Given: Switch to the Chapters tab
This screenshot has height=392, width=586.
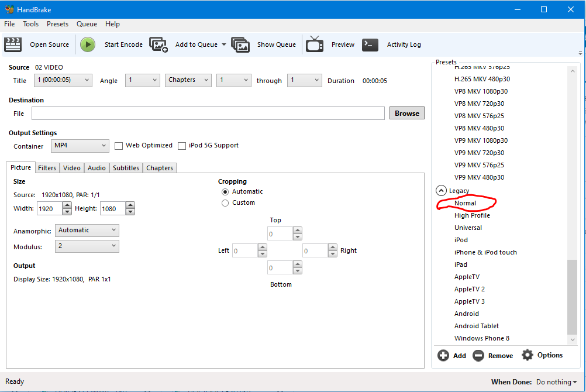Looking at the screenshot, I should (160, 168).
